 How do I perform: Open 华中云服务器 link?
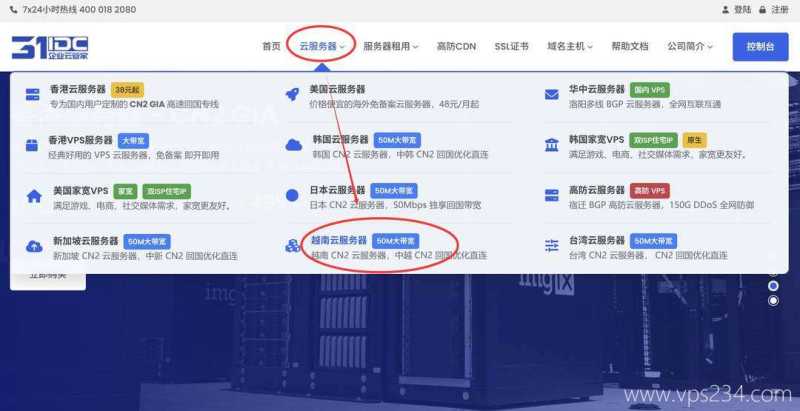click(597, 89)
